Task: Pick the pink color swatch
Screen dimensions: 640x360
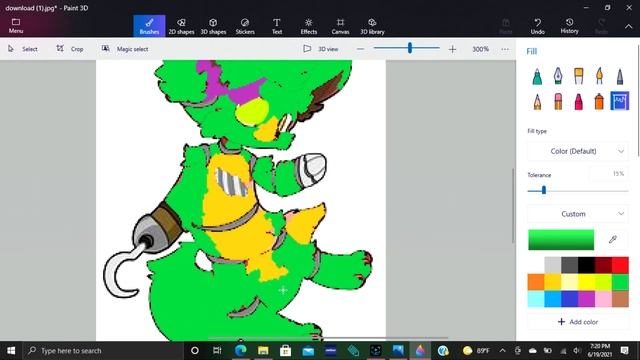Action: 603,299
